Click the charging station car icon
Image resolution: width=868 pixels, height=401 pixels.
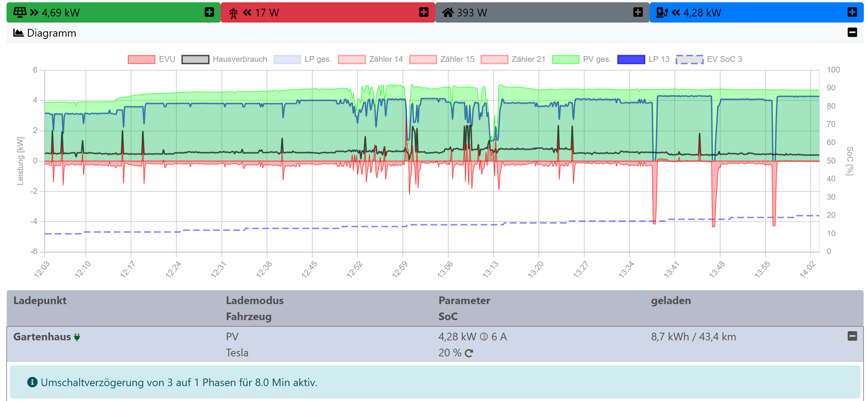click(x=662, y=13)
